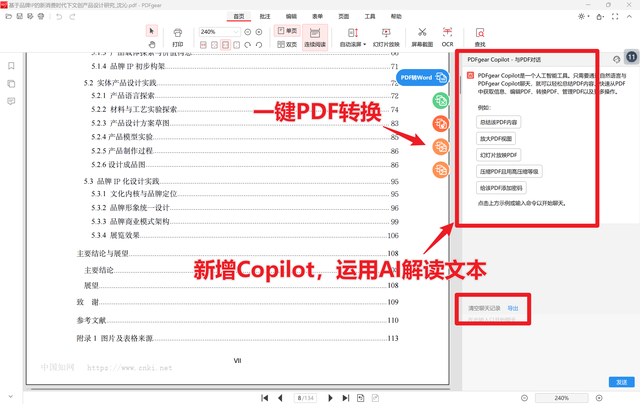
Task: Click the Save As icon
Action: (30, 16)
